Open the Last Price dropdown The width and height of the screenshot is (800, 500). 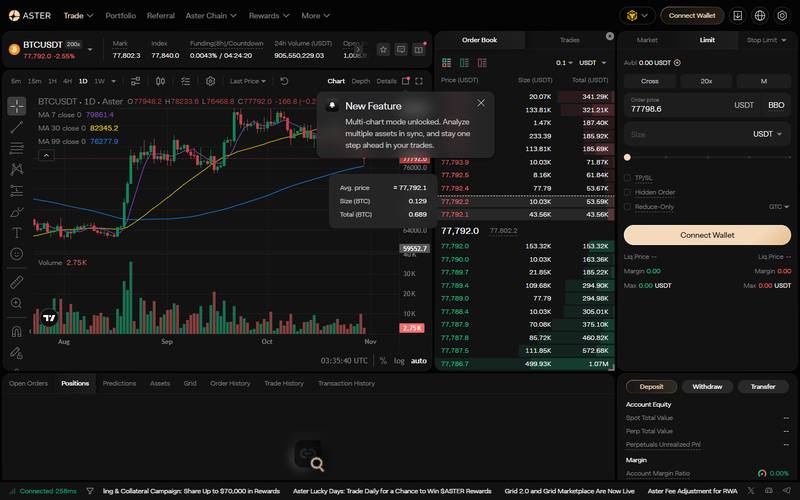click(x=247, y=81)
